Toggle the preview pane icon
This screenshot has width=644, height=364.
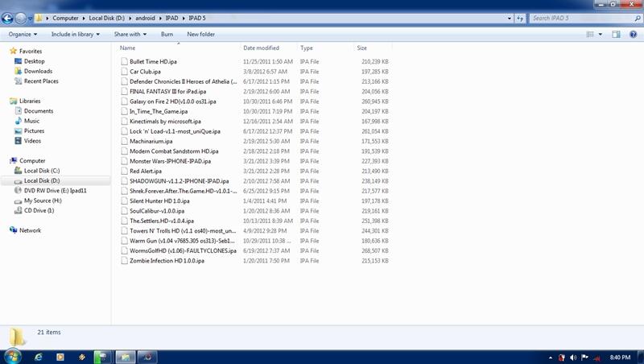point(616,34)
